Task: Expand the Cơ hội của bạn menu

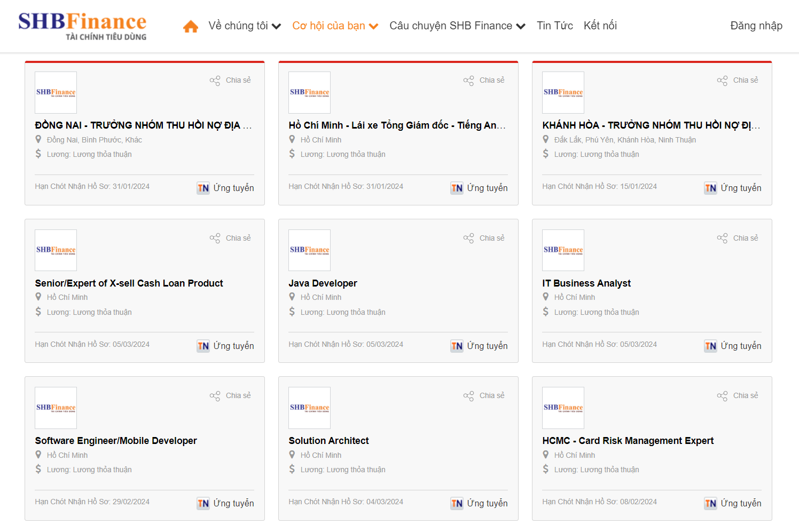Action: [335, 26]
